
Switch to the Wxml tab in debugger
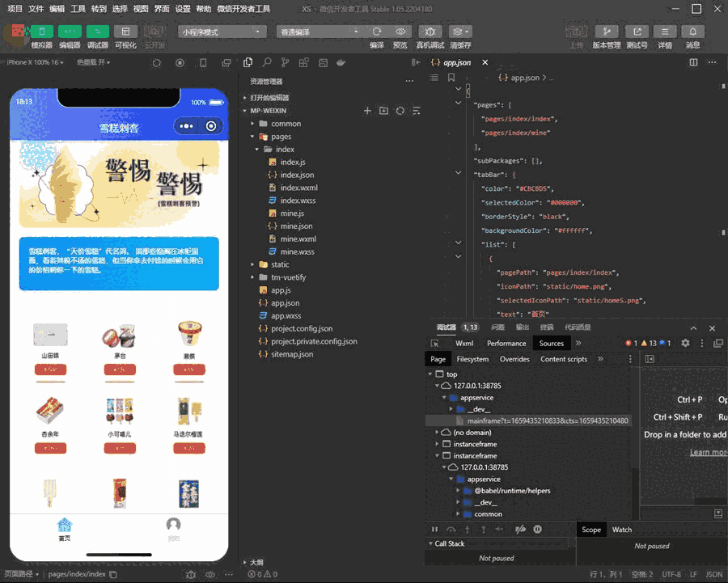click(463, 343)
